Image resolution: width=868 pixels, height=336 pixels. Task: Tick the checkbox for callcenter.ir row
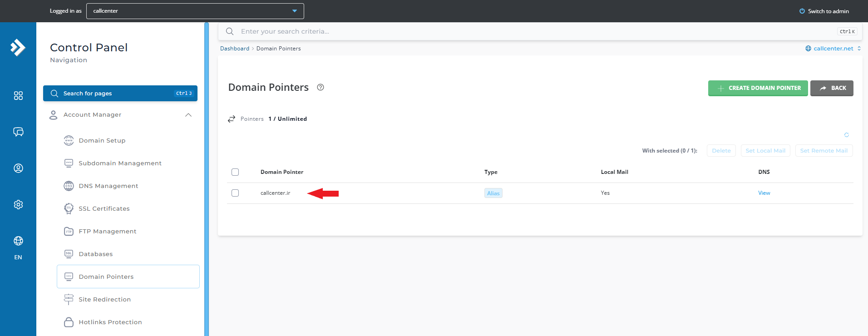point(235,193)
